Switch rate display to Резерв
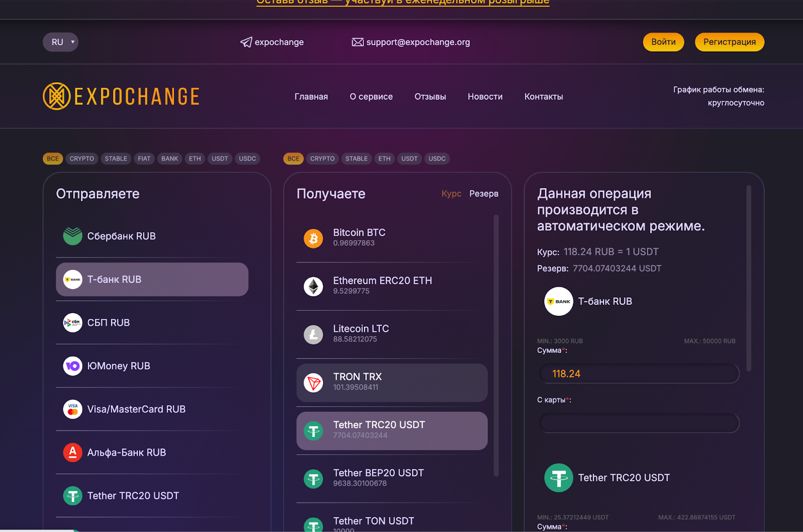 point(484,194)
